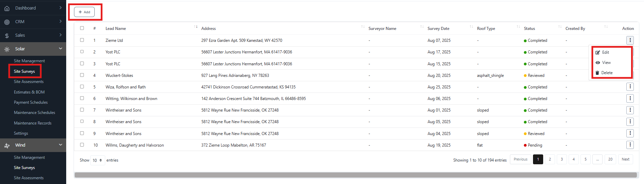The image size is (644, 184).
Task: Open three-dot menu for Pending survey row
Action: 630,145
